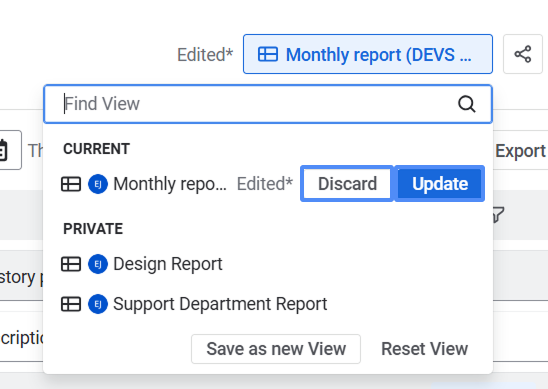The width and height of the screenshot is (548, 389).
Task: Click the table icon of the current Monthly view
Action: click(x=71, y=184)
